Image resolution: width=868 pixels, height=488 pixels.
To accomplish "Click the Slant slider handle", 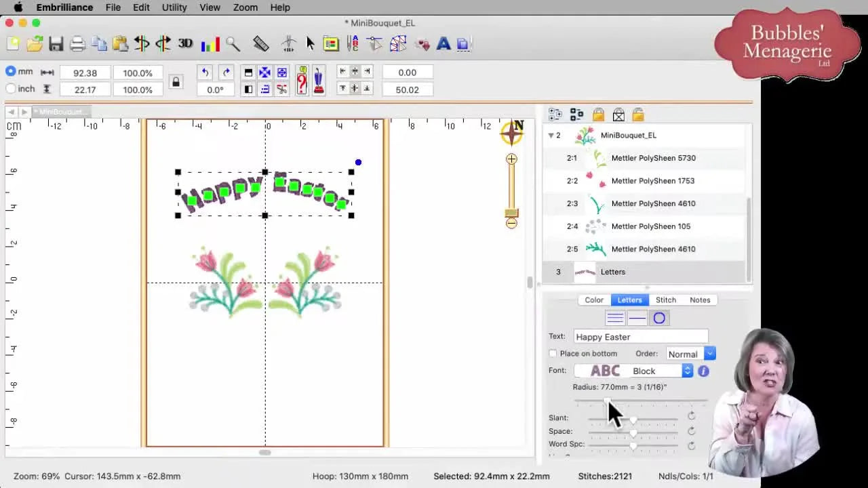I will click(x=633, y=420).
